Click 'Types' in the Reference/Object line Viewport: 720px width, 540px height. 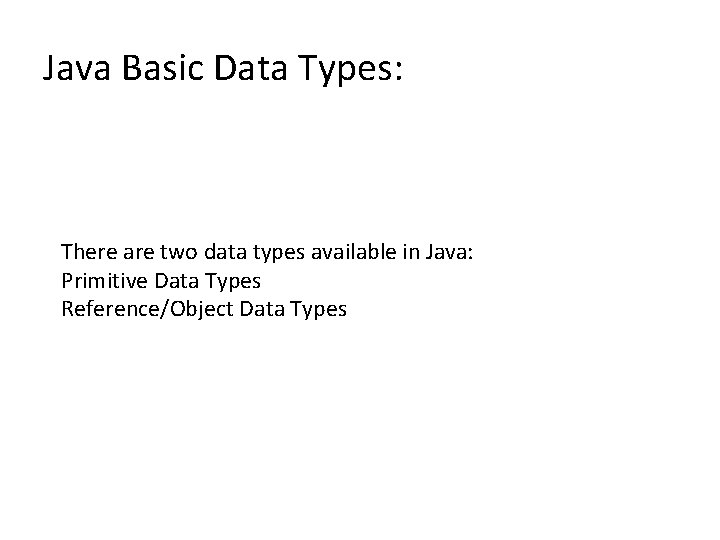click(x=319, y=310)
